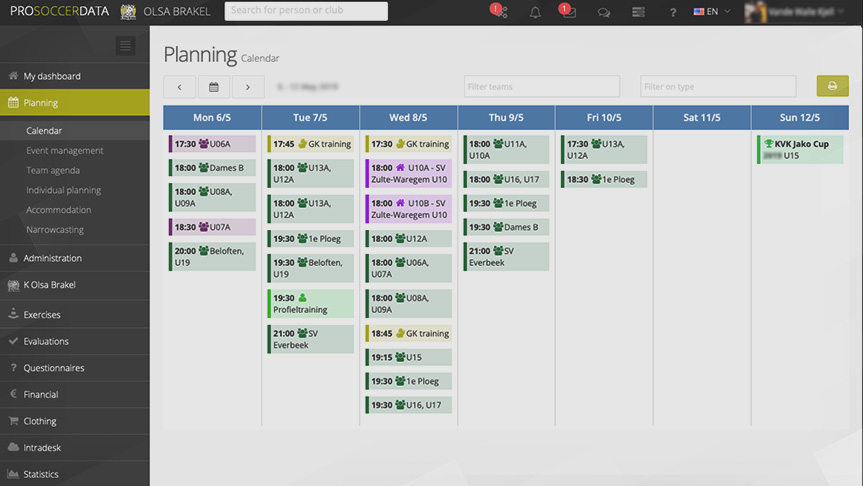Viewport: 863px width, 486px height.
Task: Click the server list icon in top bar
Action: click(638, 12)
